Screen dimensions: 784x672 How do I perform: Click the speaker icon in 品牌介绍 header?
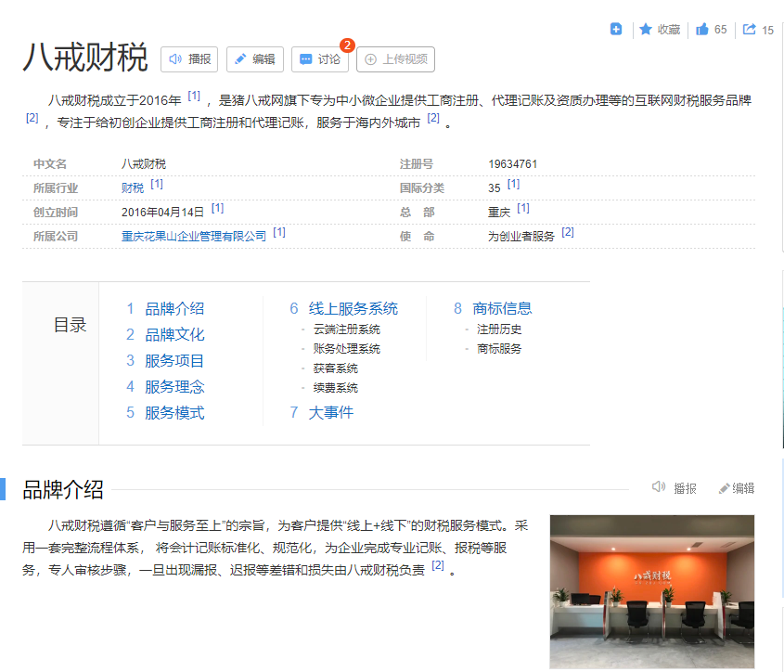click(659, 487)
